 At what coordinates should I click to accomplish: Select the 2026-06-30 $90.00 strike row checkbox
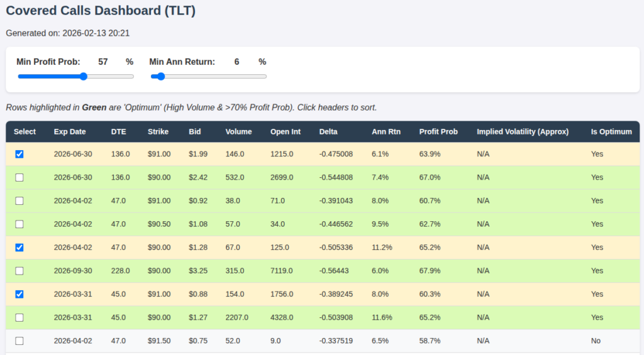(19, 177)
